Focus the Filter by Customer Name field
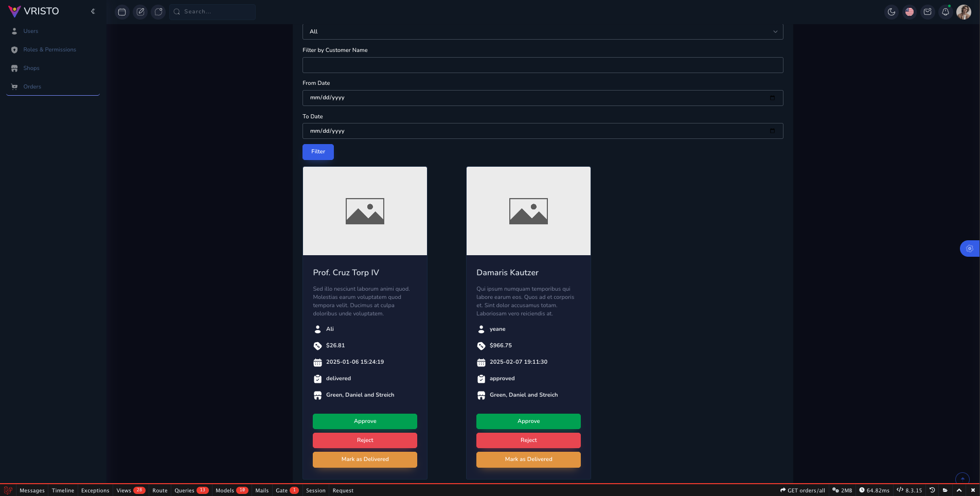 point(543,65)
